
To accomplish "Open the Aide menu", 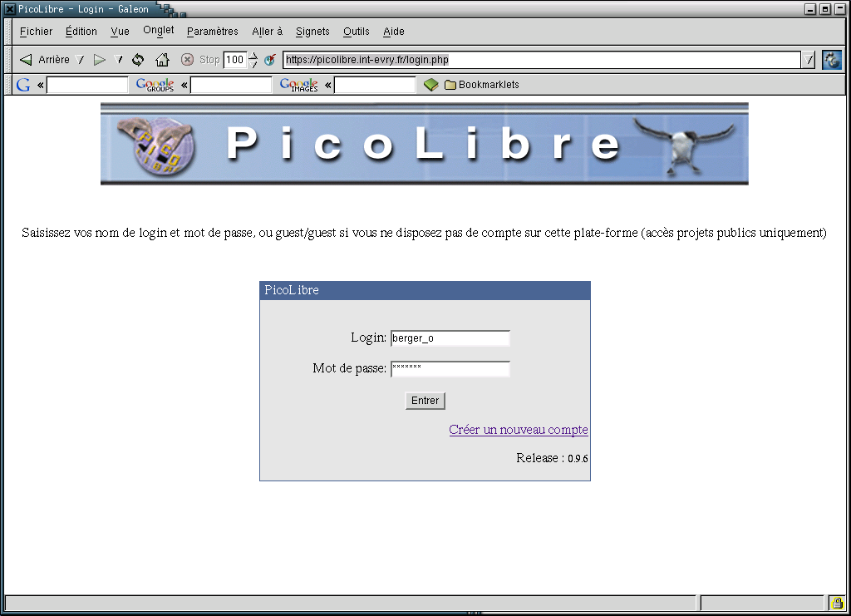I will click(393, 32).
